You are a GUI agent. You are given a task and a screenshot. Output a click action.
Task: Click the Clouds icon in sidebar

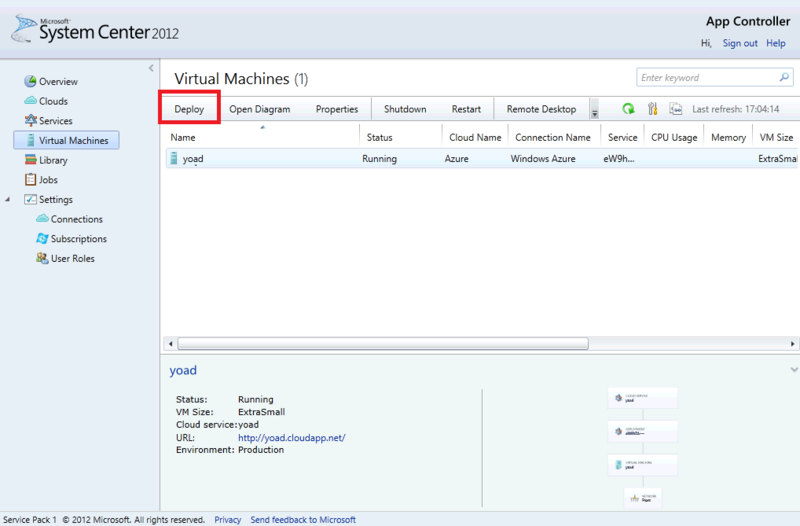[x=31, y=101]
